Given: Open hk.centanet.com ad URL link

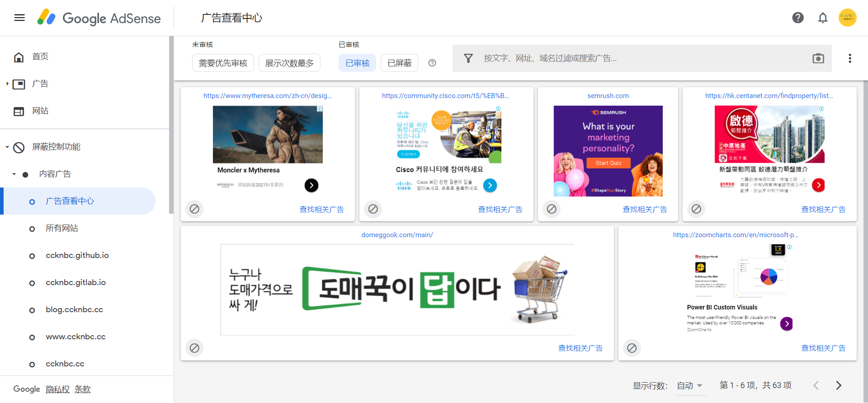Looking at the screenshot, I should click(769, 96).
